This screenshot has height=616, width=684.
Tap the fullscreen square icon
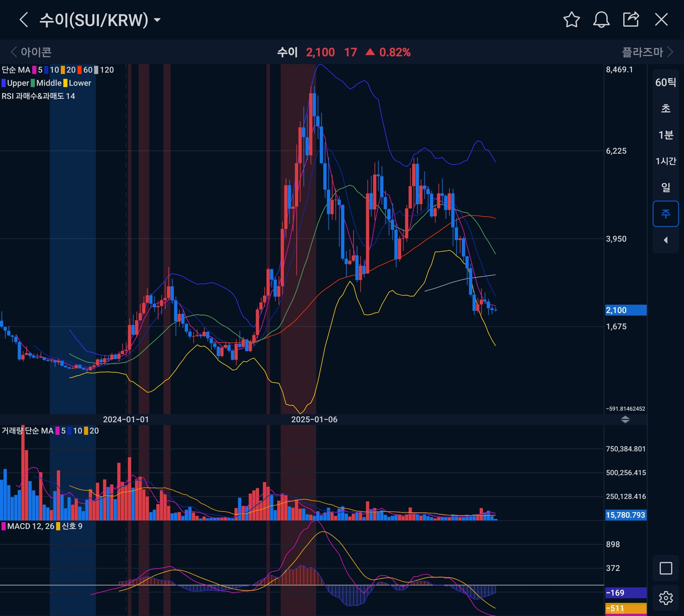tap(666, 568)
